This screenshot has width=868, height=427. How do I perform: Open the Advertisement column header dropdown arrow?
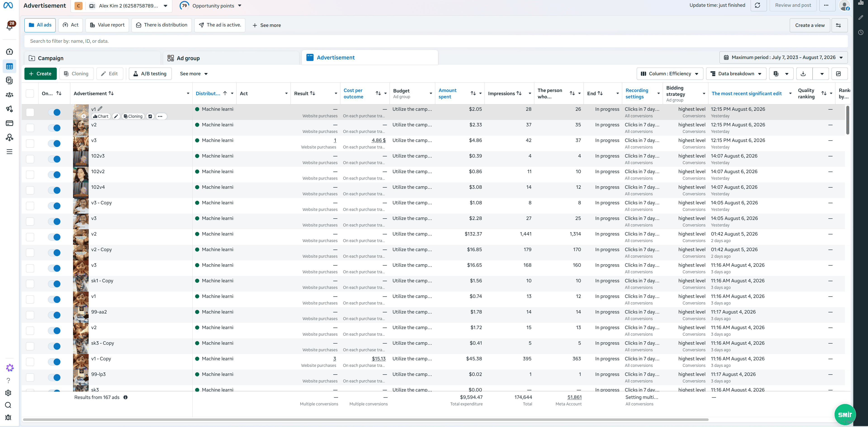(x=188, y=94)
